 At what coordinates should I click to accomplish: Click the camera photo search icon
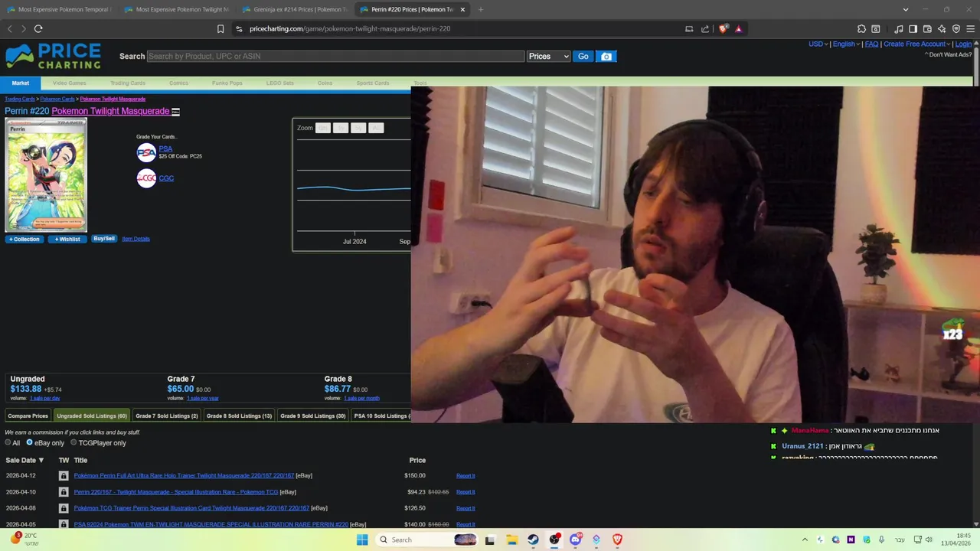[x=606, y=57]
